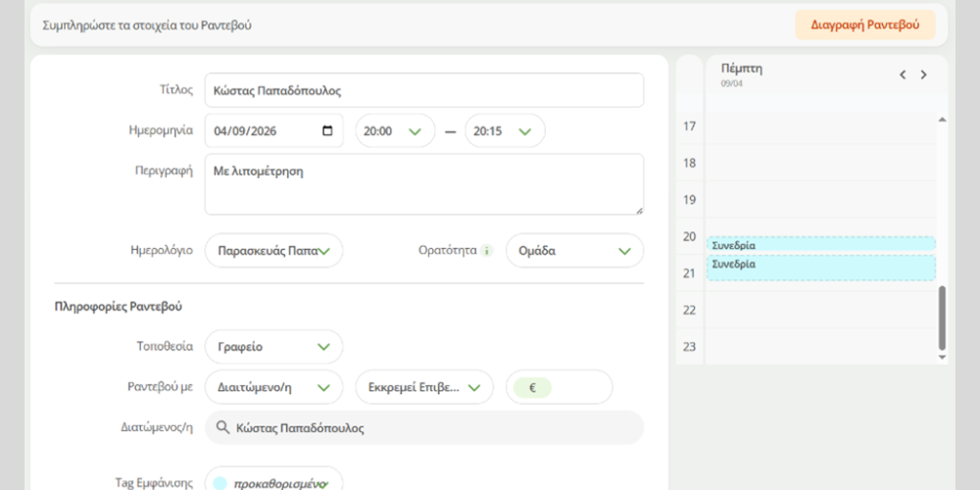The width and height of the screenshot is (980, 490).
Task: Click the Τίτλος title input field
Action: (423, 90)
